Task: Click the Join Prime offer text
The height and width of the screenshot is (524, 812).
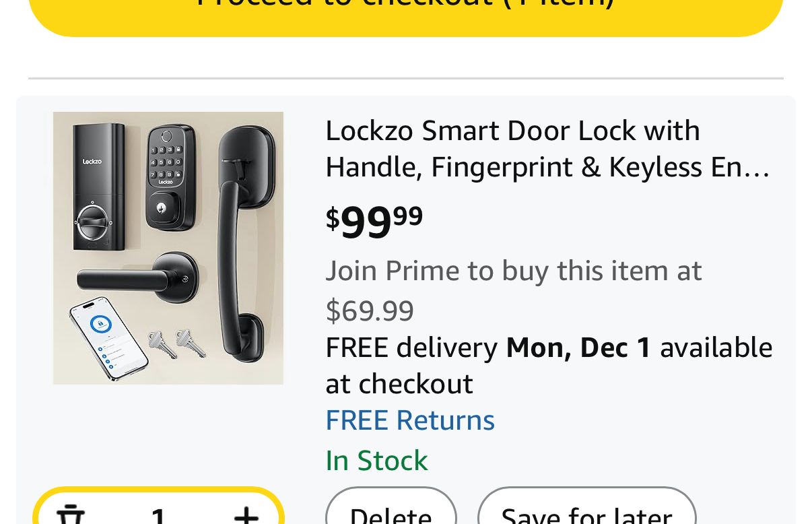Action: coord(513,271)
